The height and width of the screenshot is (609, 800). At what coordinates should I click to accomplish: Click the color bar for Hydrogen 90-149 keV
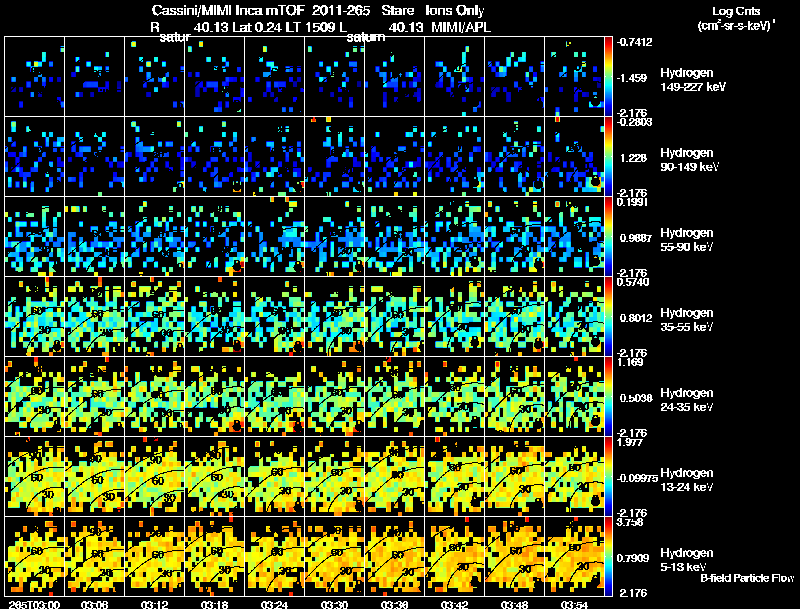point(611,156)
